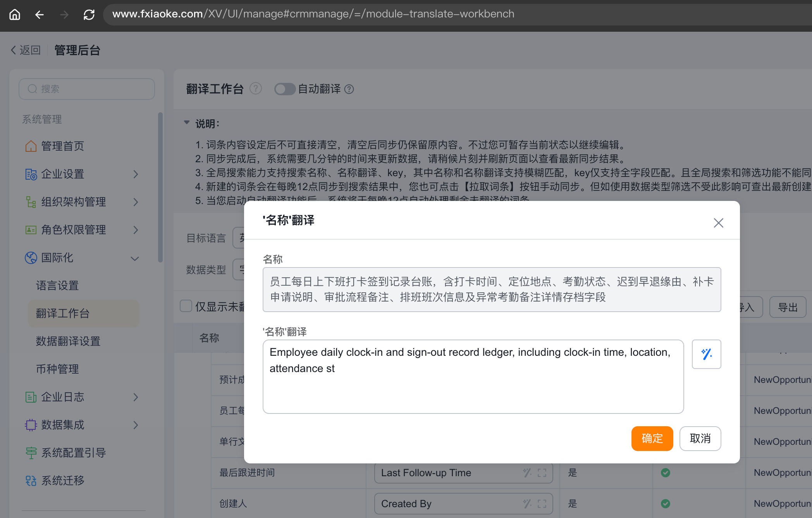Tick the 仅显示未翻译 checkbox
Viewport: 812px width, 518px height.
click(186, 306)
